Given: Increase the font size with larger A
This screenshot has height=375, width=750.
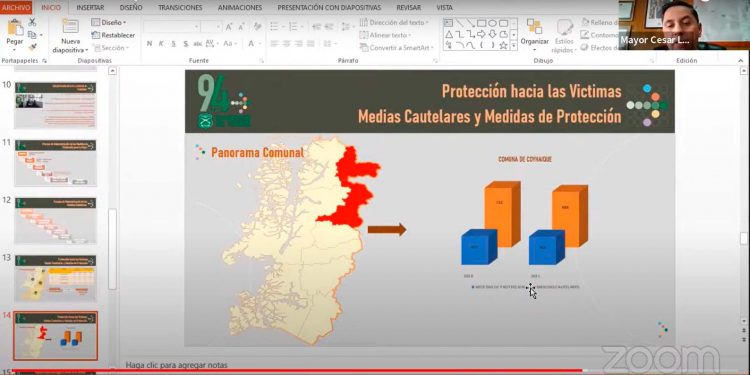Looking at the screenshot, I should pyautogui.click(x=229, y=27).
